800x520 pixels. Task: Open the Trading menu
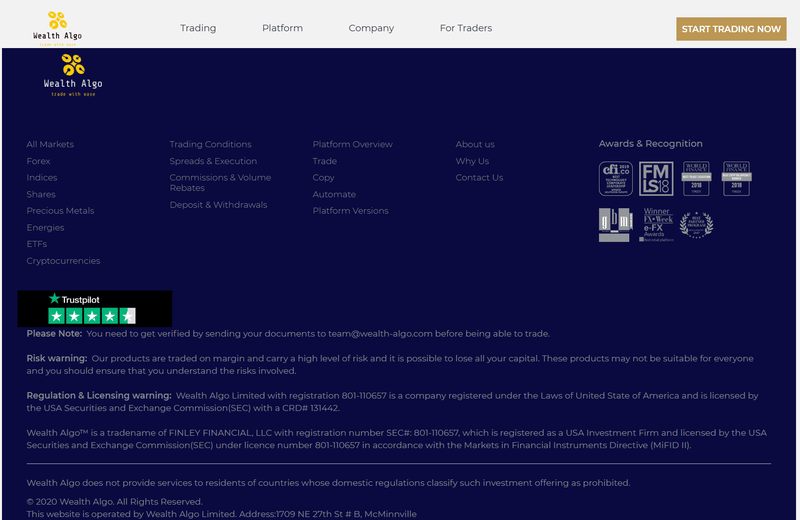[198, 28]
